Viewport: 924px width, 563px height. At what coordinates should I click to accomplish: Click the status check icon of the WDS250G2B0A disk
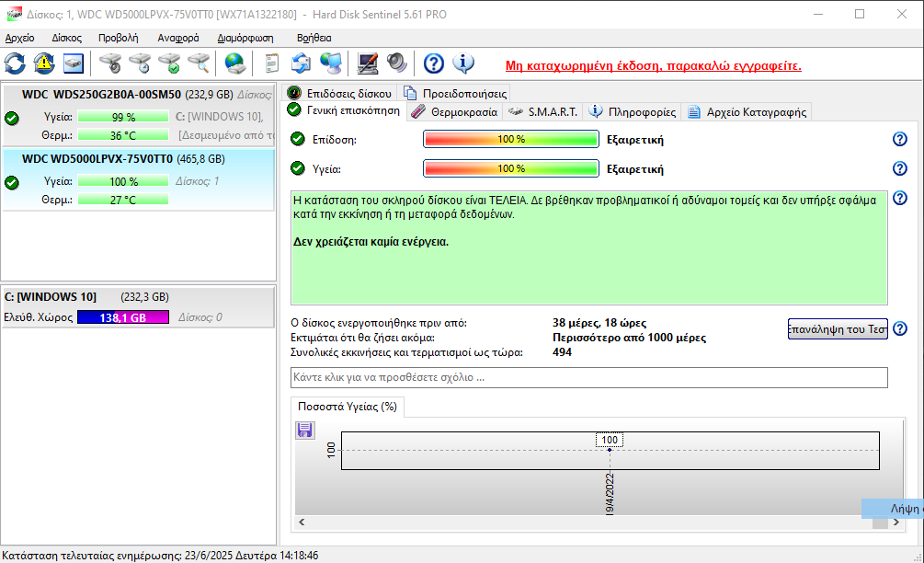click(12, 118)
